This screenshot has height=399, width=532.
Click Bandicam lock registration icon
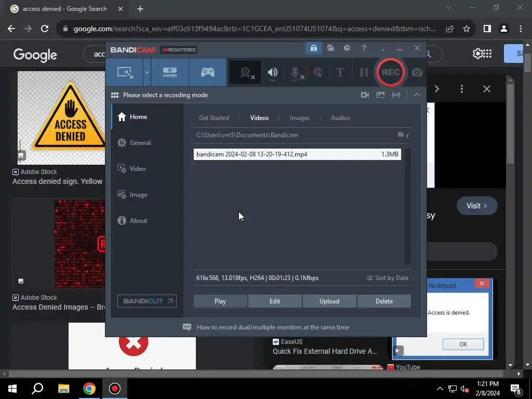pos(314,48)
